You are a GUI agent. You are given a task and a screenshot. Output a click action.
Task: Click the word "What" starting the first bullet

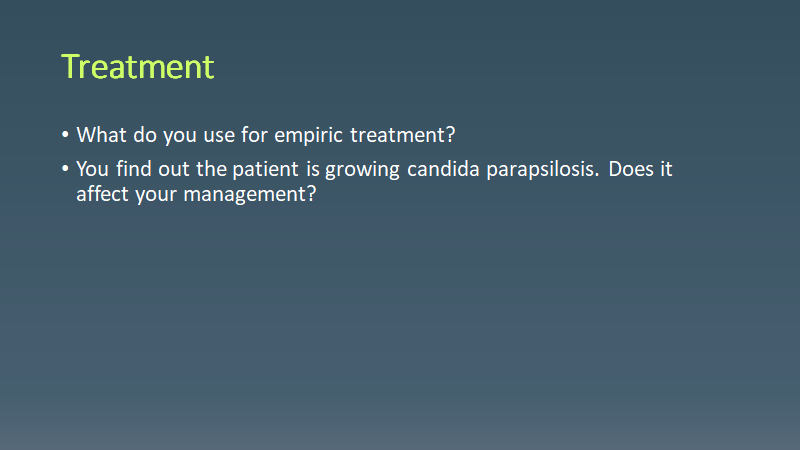pos(100,135)
